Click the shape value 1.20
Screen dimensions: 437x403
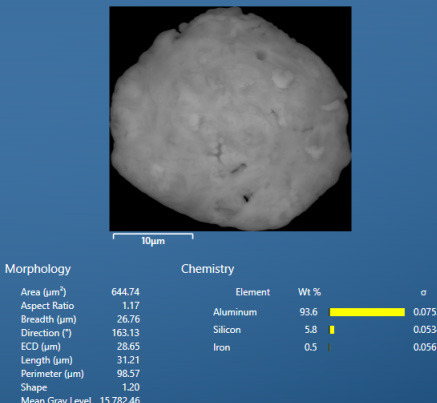[x=131, y=388]
